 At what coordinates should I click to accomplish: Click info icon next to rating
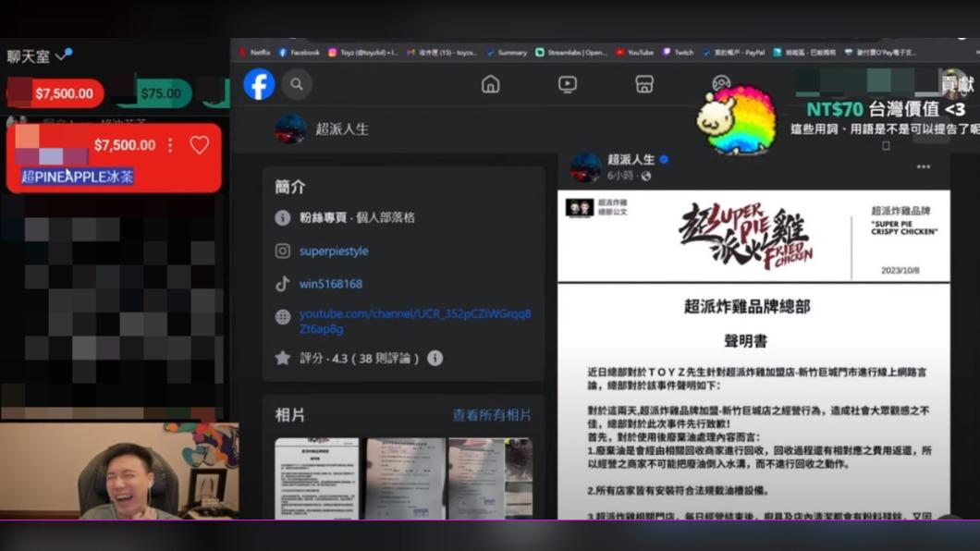pyautogui.click(x=435, y=358)
